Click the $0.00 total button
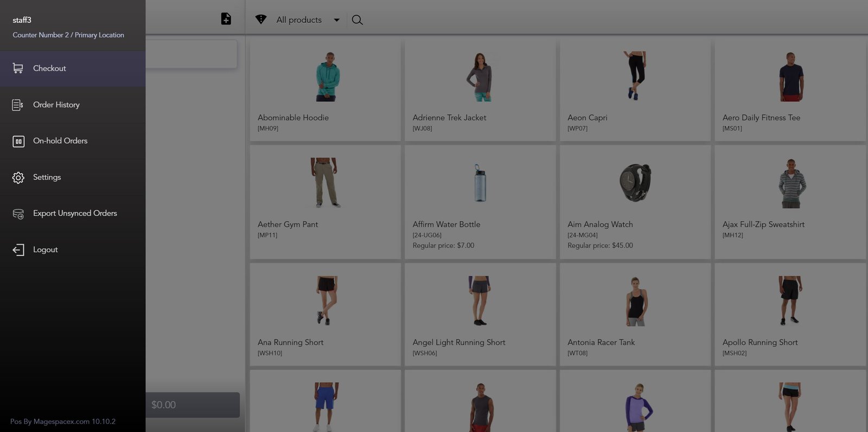Viewport: 868px width, 432px height. coord(193,405)
